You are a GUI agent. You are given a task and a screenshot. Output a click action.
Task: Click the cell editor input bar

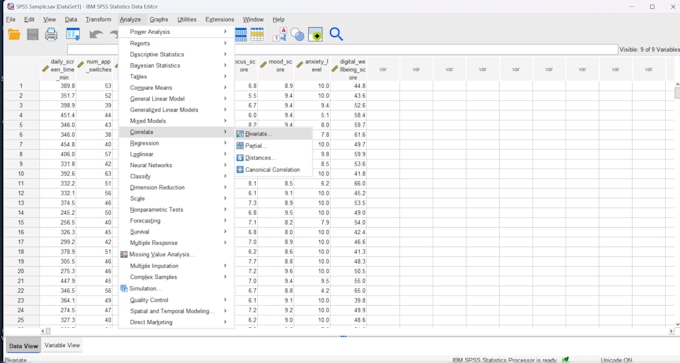coord(342,49)
